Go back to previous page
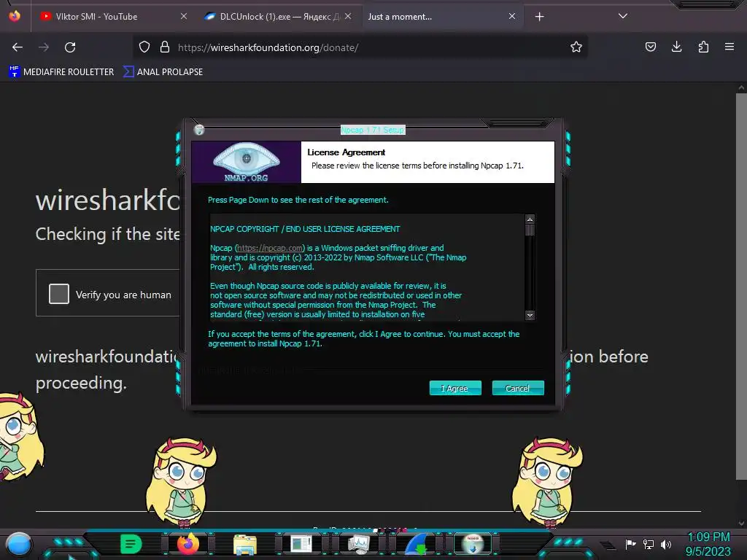This screenshot has height=560, width=747. pyautogui.click(x=18, y=47)
